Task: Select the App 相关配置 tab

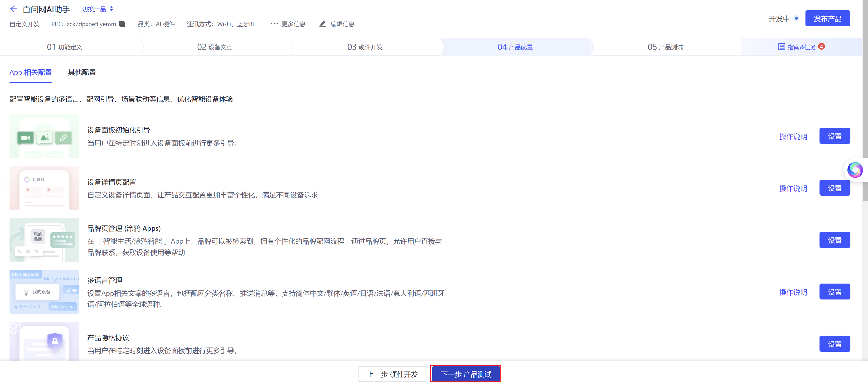Action: click(x=31, y=72)
